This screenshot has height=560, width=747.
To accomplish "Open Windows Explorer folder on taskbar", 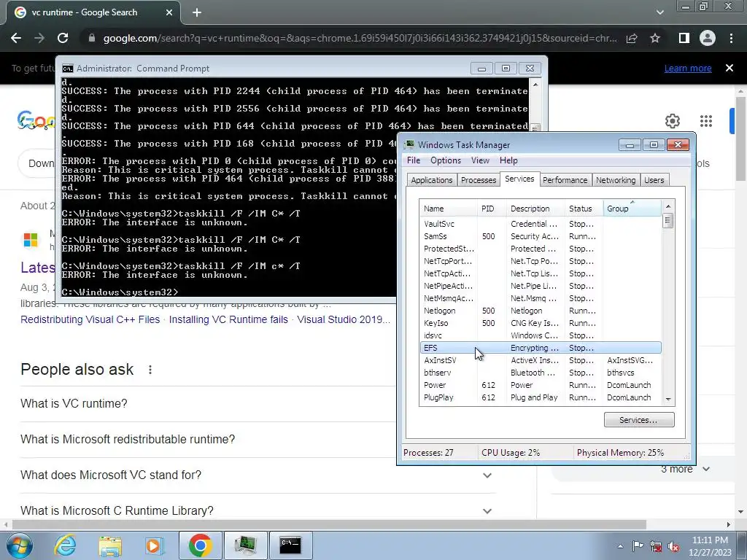I will pos(110,545).
